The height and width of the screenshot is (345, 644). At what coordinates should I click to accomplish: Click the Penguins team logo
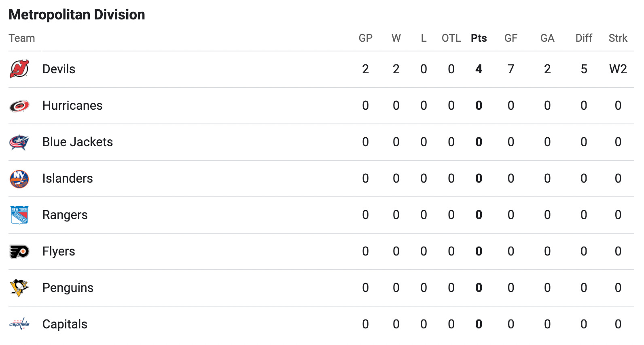(19, 288)
